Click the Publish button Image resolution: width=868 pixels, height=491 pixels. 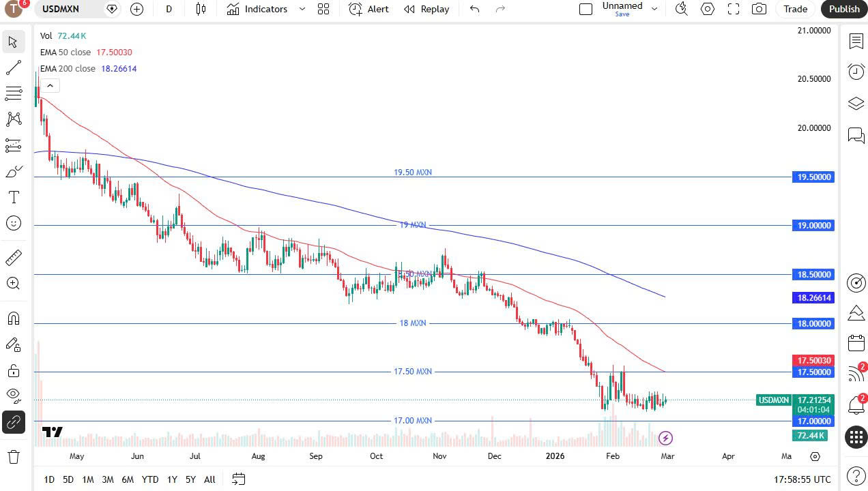tap(844, 9)
